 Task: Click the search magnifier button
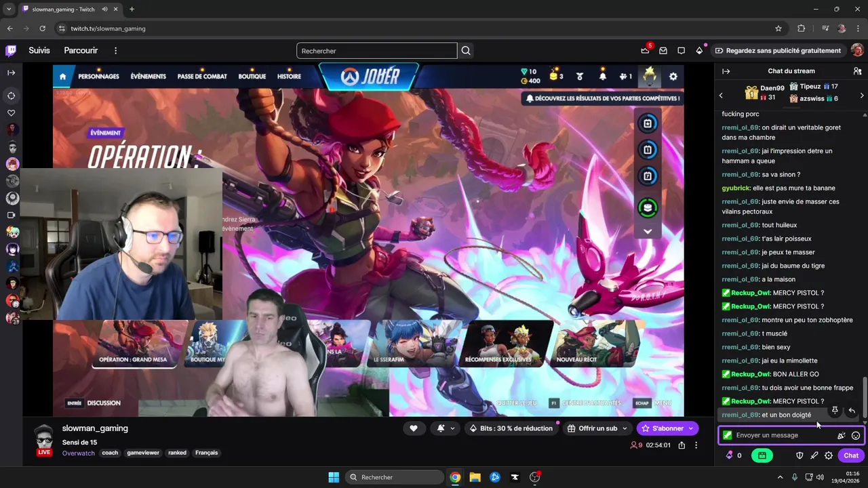(x=466, y=51)
